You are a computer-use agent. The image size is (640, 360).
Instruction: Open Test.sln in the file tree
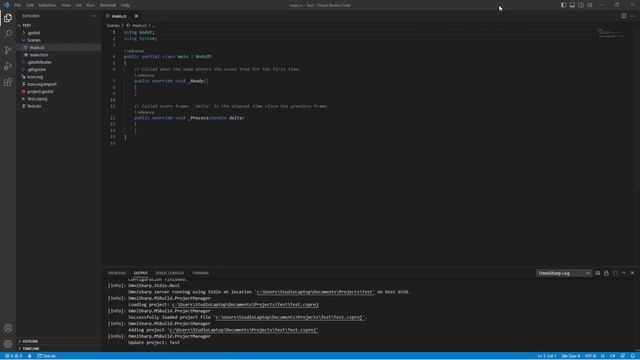point(58,106)
